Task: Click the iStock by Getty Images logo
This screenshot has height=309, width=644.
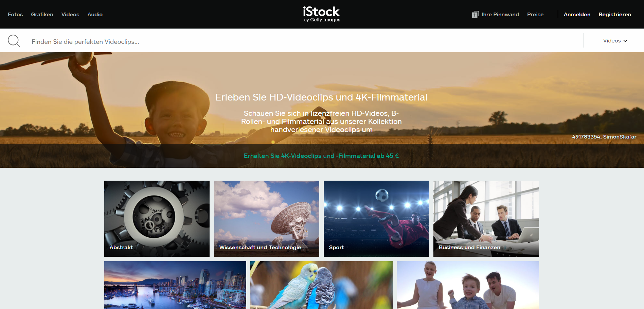Action: pos(321,14)
